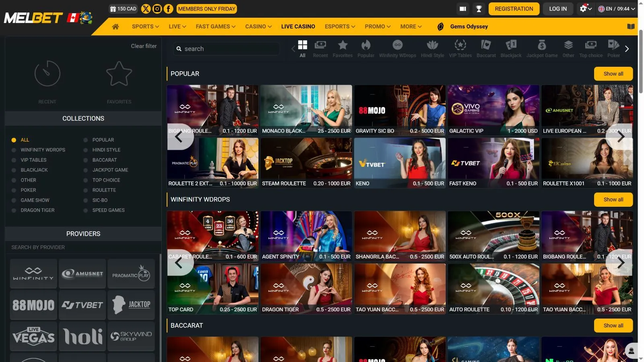Image resolution: width=644 pixels, height=362 pixels.
Task: Open the settings gear dropdown
Action: [x=585, y=9]
